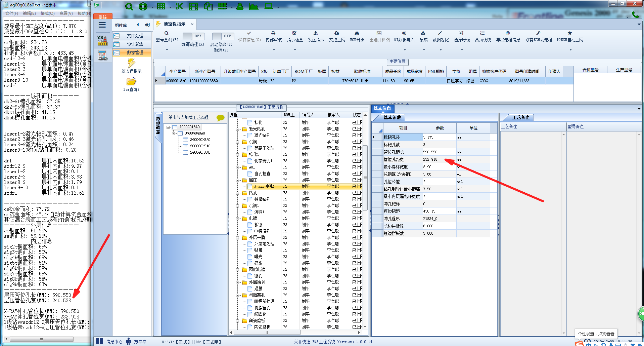644x346 pixels.
Task: Click 数据对比 compare tool
Action: [x=440, y=37]
